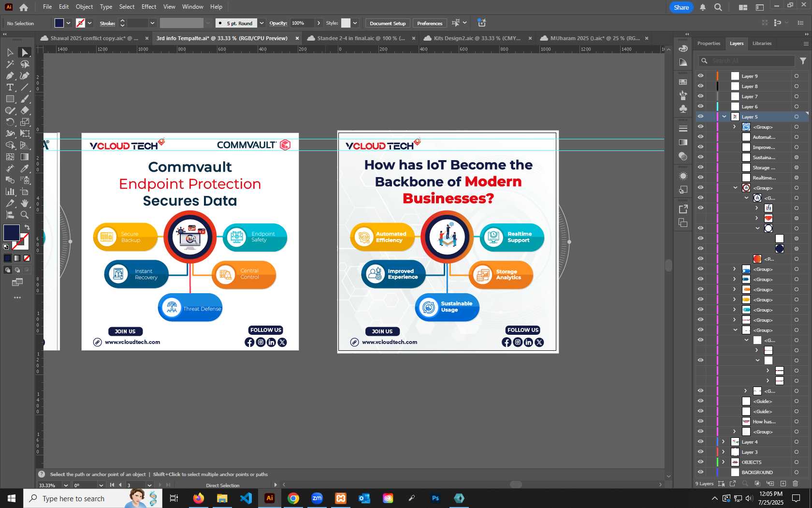The image size is (812, 508).
Task: Click Create New Layer icon in Layers panel
Action: (x=783, y=483)
